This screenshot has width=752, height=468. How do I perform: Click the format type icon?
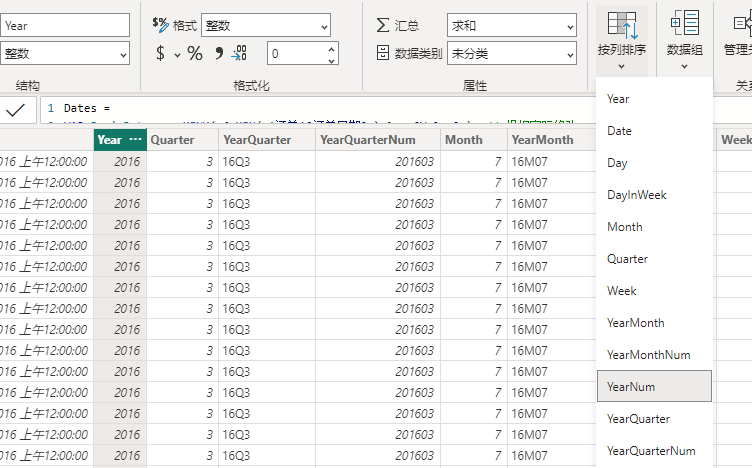160,24
